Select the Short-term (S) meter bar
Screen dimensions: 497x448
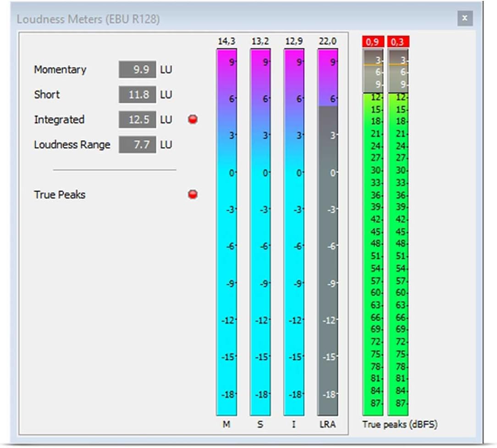pyautogui.click(x=260, y=229)
